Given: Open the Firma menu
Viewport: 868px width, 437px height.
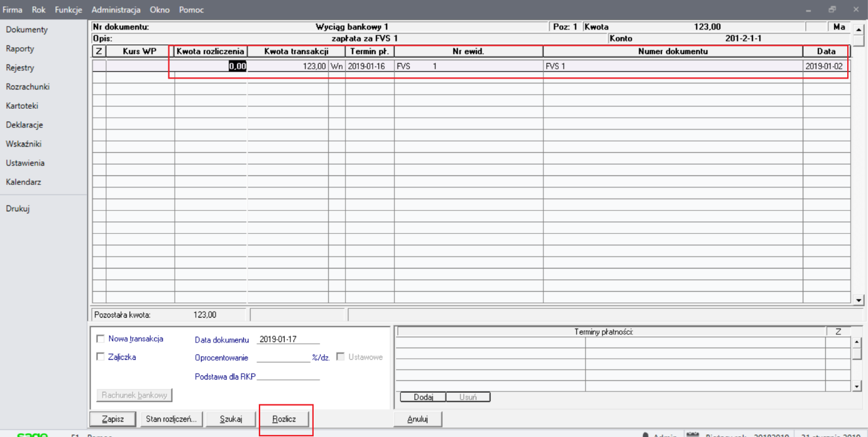Looking at the screenshot, I should click(13, 10).
